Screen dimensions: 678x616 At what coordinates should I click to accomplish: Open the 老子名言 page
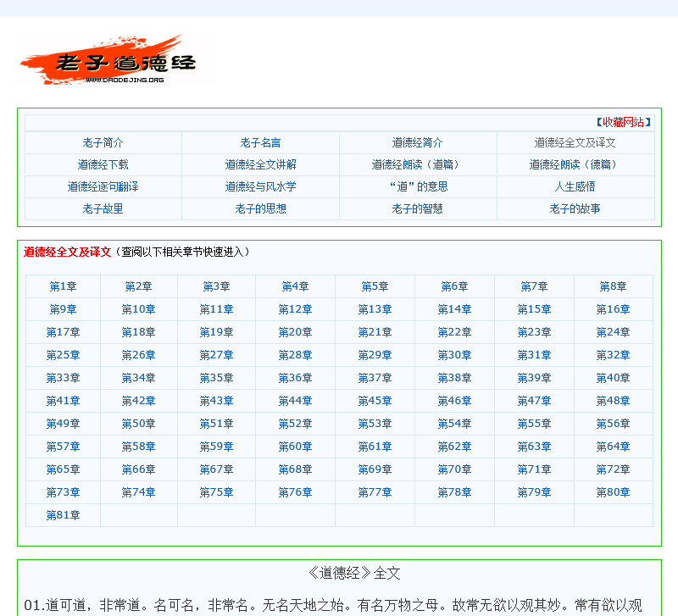coord(260,142)
